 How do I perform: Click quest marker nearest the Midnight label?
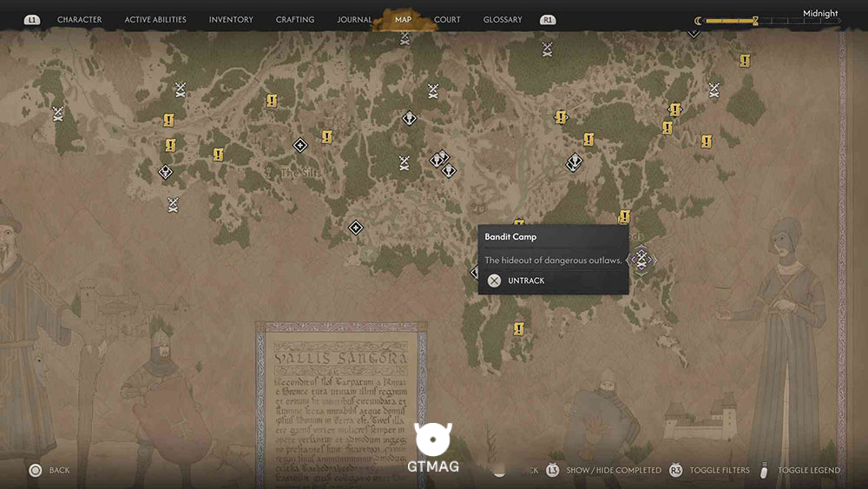point(745,60)
